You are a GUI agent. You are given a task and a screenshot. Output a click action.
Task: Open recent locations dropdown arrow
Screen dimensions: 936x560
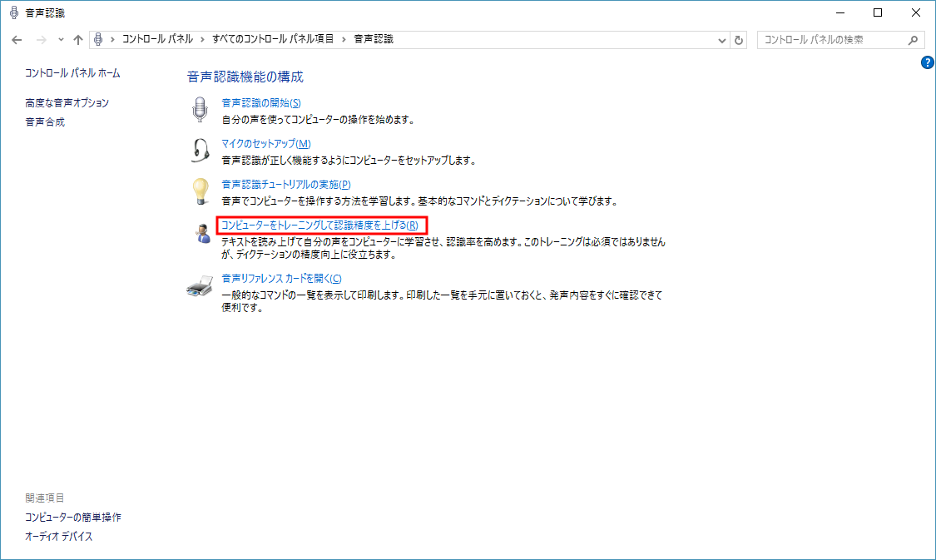click(61, 40)
